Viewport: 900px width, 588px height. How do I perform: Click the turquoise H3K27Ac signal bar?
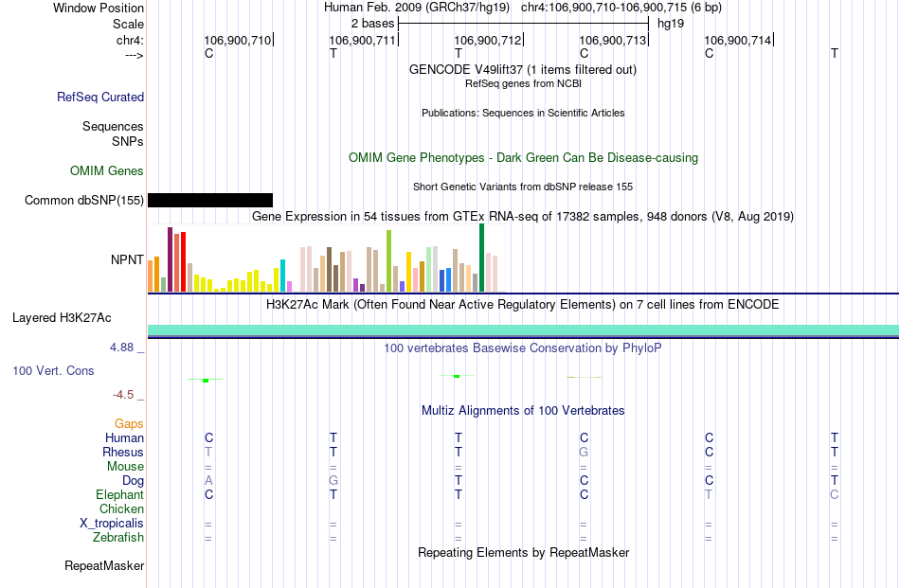click(524, 330)
